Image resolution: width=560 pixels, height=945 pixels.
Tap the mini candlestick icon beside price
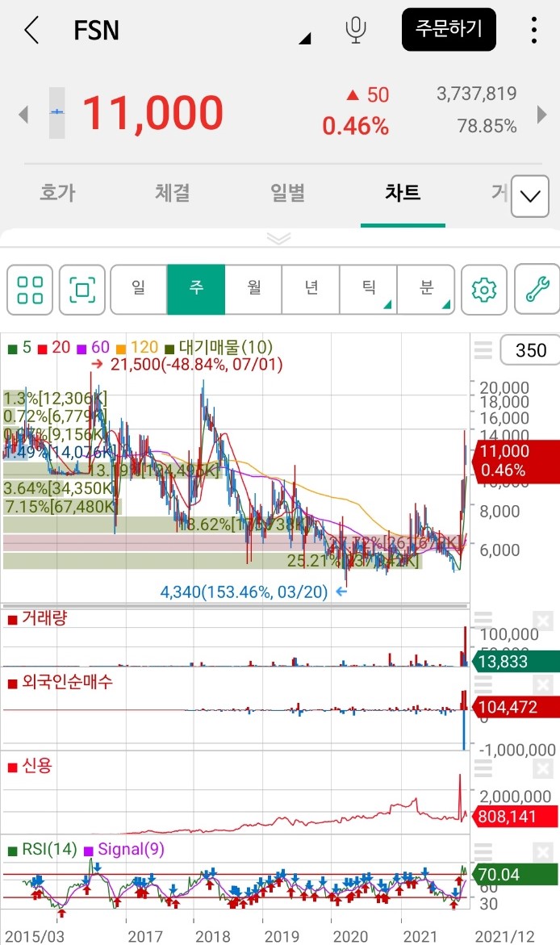56,113
